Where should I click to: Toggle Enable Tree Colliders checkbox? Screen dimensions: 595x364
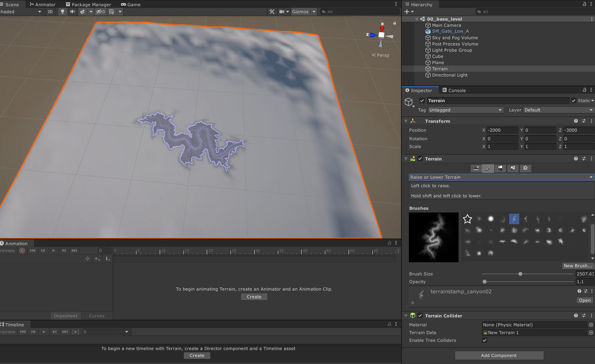pos(484,340)
